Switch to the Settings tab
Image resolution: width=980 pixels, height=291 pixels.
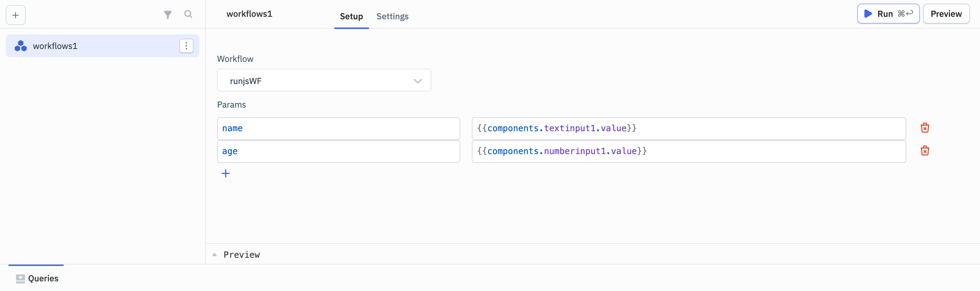pos(392,16)
